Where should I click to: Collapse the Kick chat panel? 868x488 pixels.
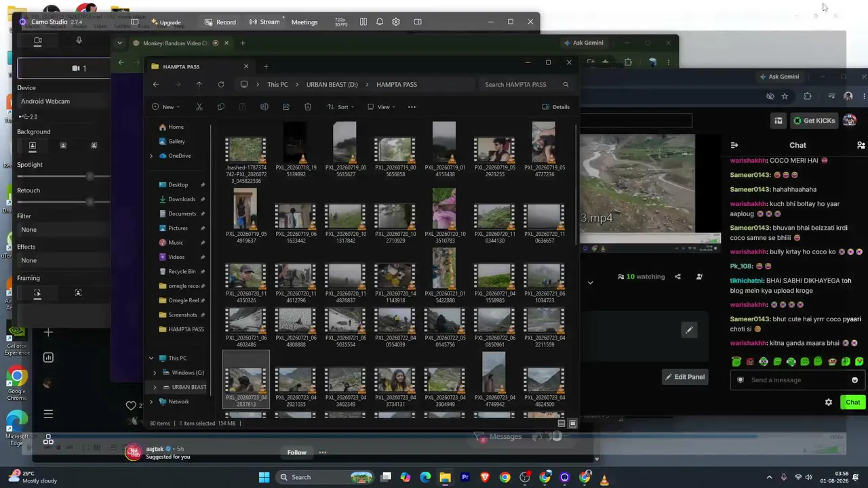[734, 145]
